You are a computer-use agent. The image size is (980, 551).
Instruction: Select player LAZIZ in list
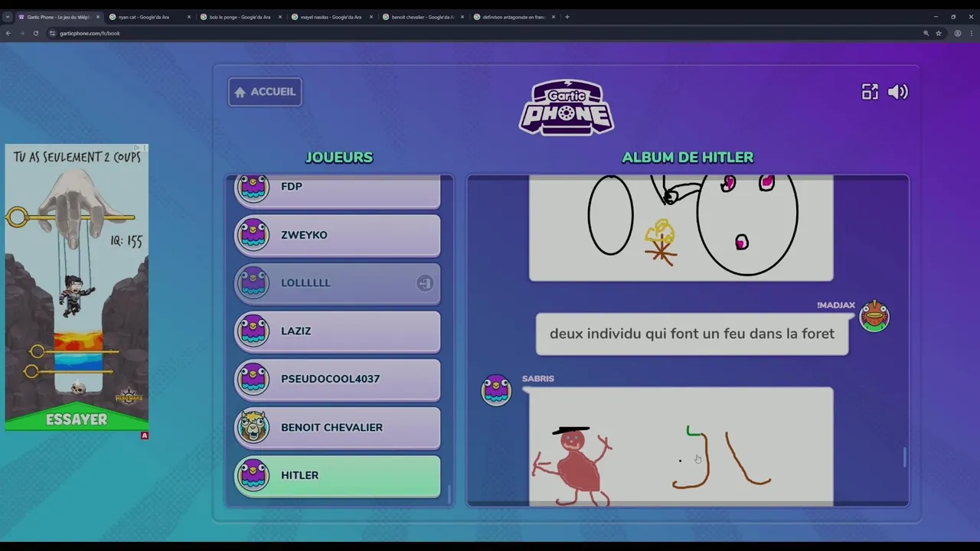tap(338, 331)
